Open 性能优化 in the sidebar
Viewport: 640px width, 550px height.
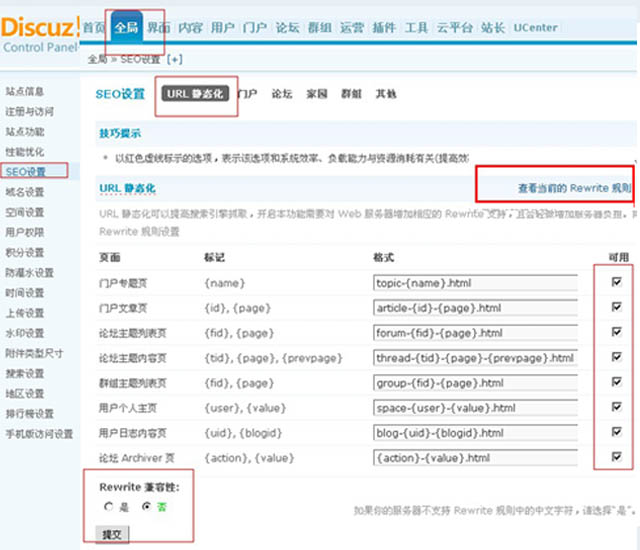tap(24, 152)
